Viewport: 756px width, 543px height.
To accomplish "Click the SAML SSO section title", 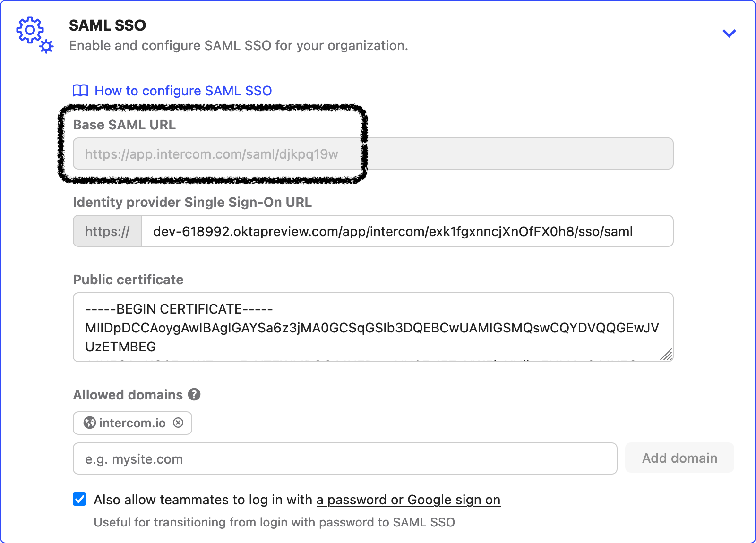I will [x=108, y=25].
